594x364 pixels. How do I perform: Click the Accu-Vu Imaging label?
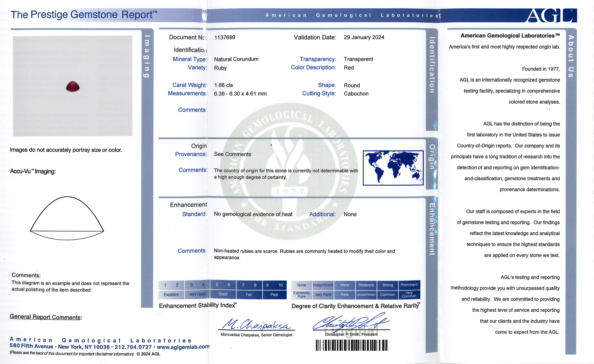[33, 171]
